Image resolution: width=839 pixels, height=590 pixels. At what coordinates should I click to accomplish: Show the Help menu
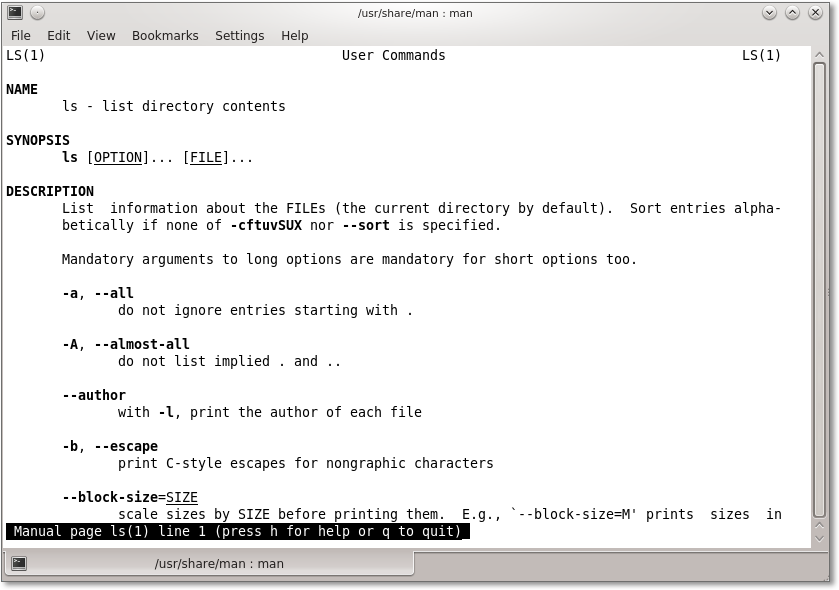(x=294, y=35)
